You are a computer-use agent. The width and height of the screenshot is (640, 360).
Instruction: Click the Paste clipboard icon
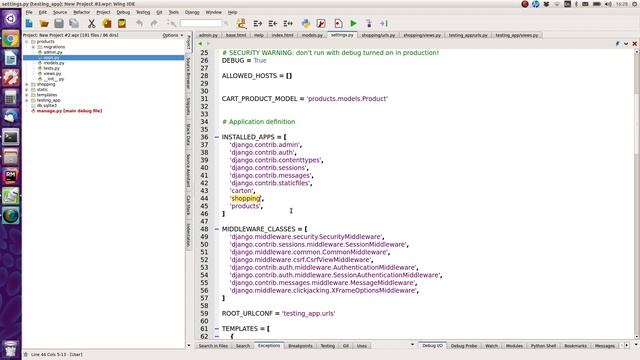(x=122, y=24)
